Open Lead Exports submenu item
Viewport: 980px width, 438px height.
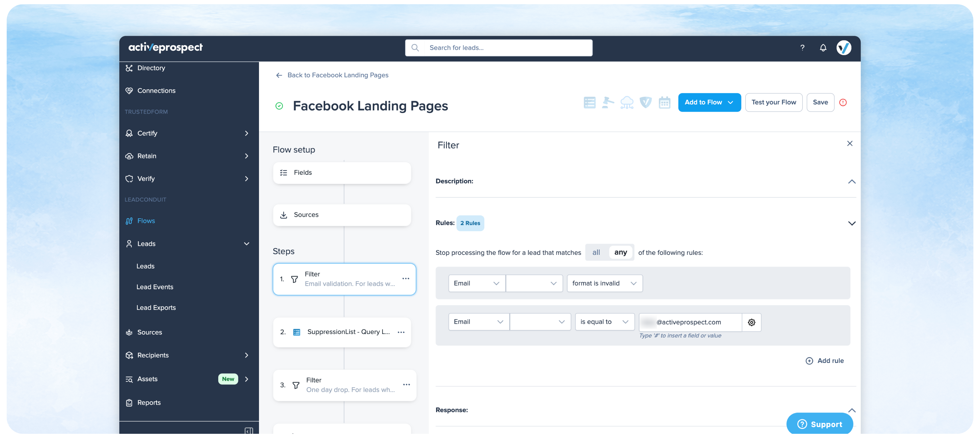pyautogui.click(x=156, y=307)
